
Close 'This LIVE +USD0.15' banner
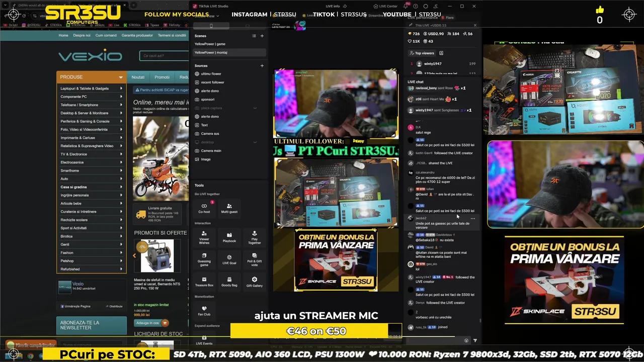[x=475, y=25]
